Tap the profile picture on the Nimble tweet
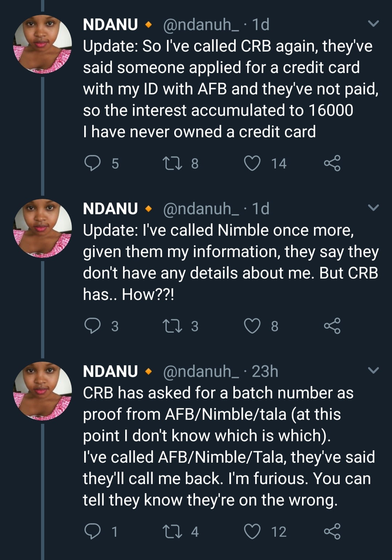Screen dimensions: 392x560 [42, 228]
